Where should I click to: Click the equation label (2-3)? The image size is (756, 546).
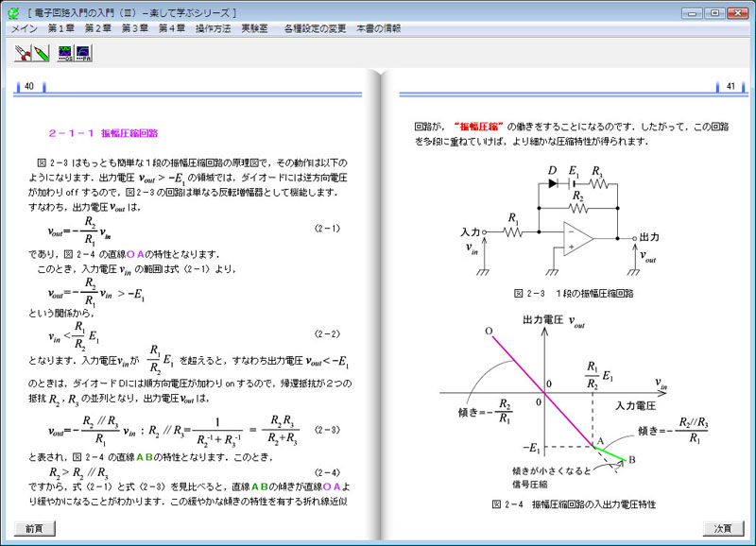point(327,430)
